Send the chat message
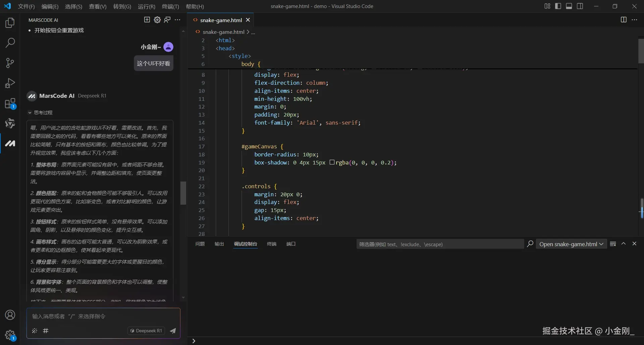 (x=173, y=331)
